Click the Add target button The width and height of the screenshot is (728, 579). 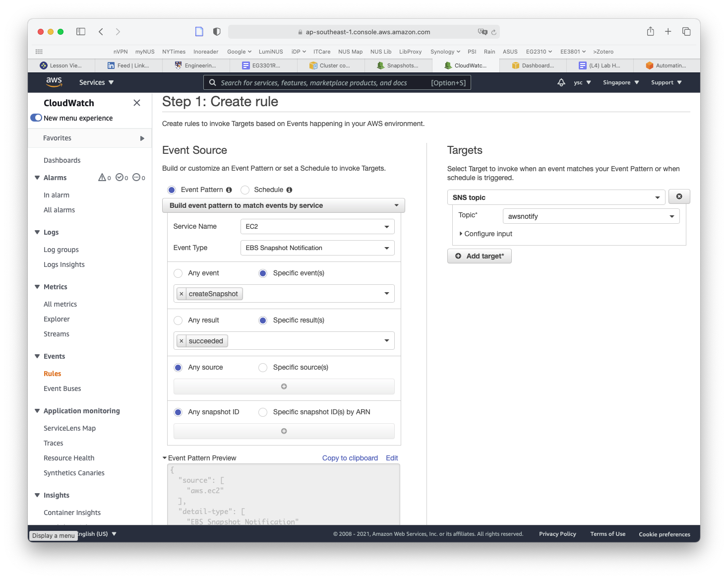pos(479,256)
